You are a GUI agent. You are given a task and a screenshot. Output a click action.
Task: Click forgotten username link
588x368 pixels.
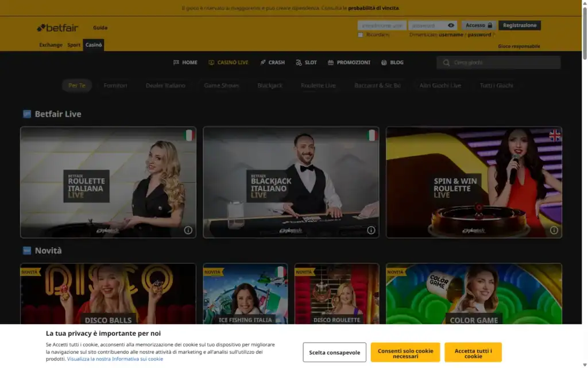click(x=451, y=34)
